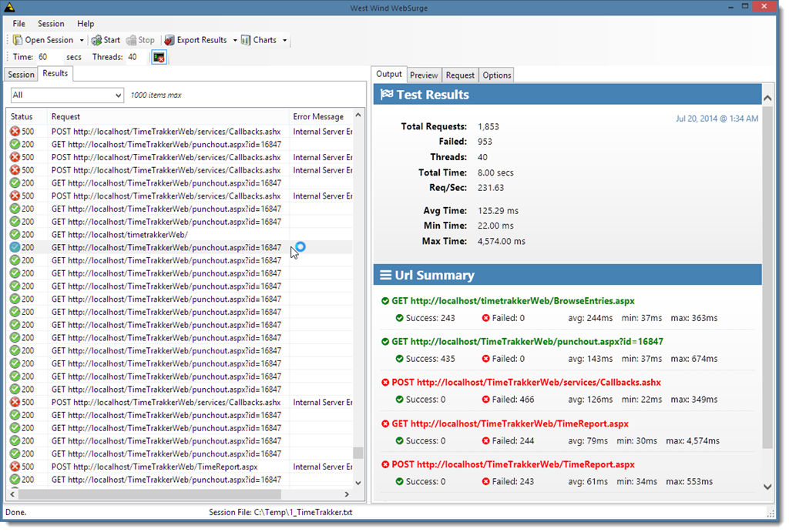
Task: Expand the Charts dropdown arrow
Action: click(285, 40)
